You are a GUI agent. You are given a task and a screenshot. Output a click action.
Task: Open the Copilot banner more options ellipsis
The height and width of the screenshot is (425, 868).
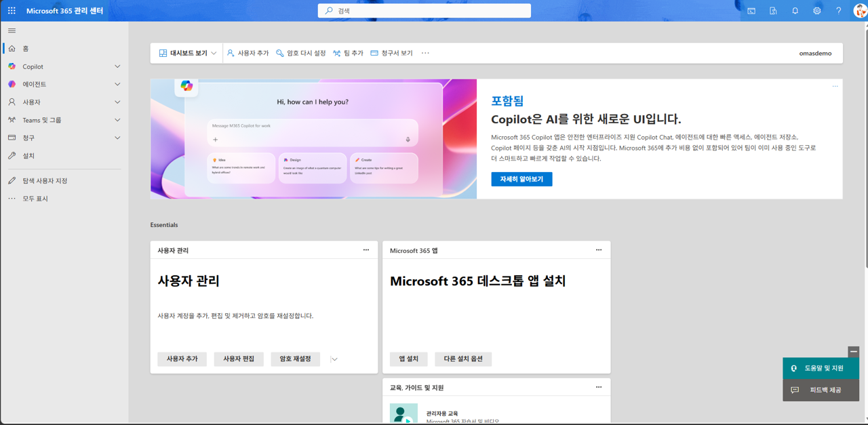coord(835,86)
